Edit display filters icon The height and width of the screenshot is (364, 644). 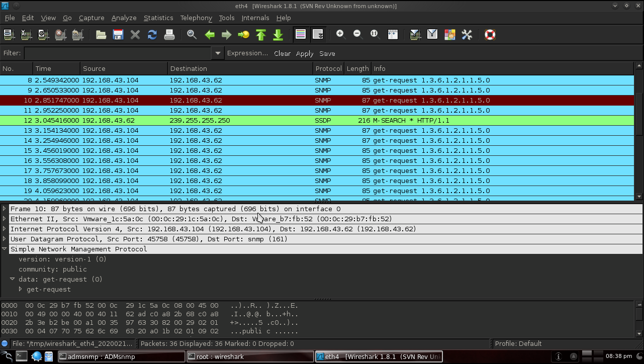pyautogui.click(x=432, y=35)
